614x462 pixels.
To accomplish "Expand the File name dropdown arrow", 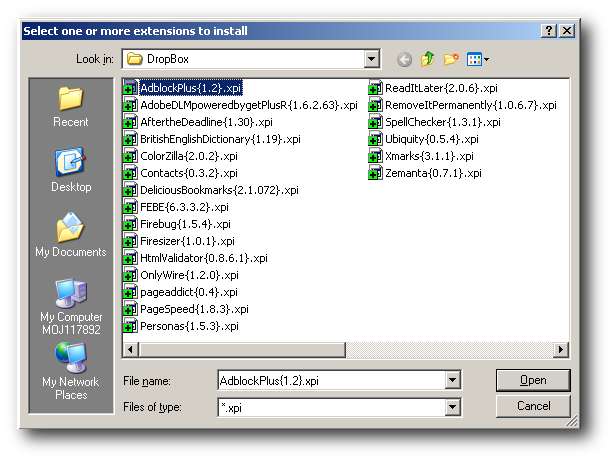I will click(453, 381).
